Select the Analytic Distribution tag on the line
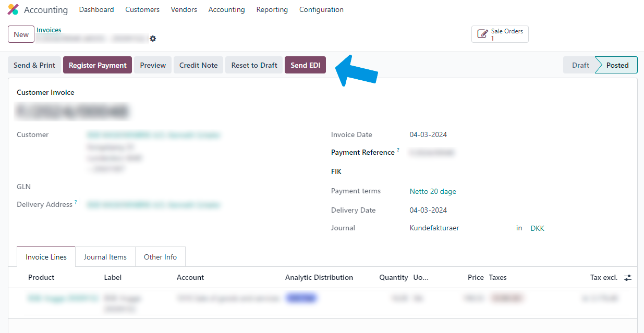This screenshot has width=644, height=333. tap(301, 297)
